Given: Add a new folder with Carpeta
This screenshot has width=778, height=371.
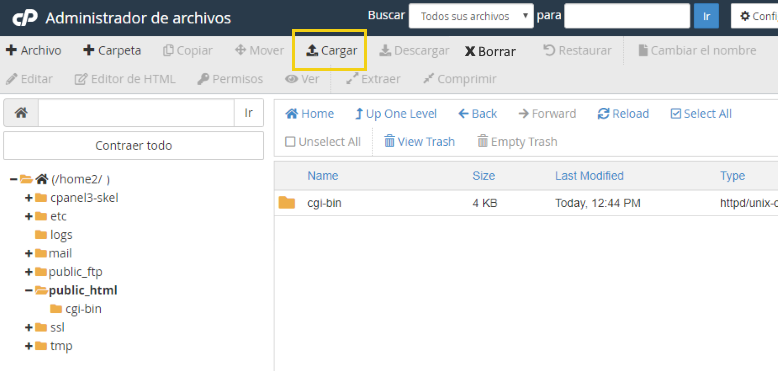Looking at the screenshot, I should (112, 51).
